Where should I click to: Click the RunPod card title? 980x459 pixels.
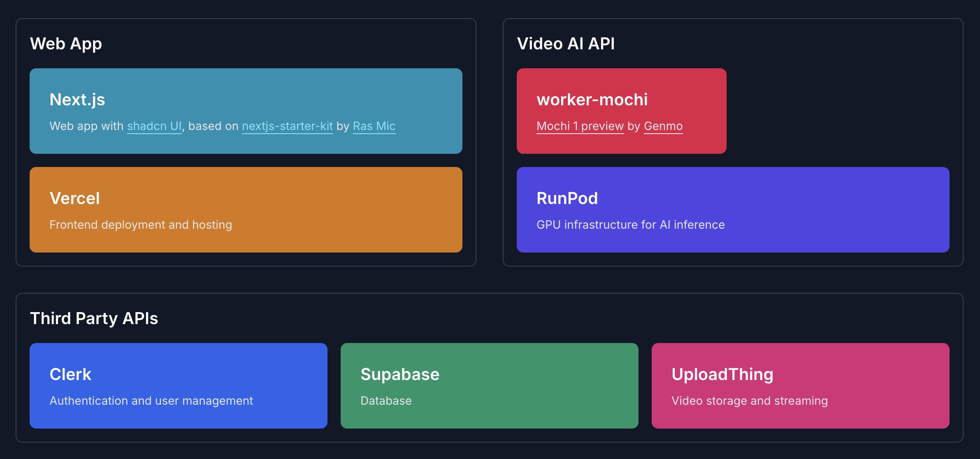(x=567, y=198)
